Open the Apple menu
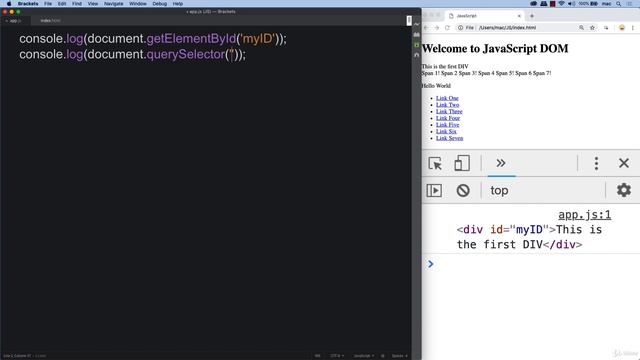The width and height of the screenshot is (640, 360). [9, 4]
